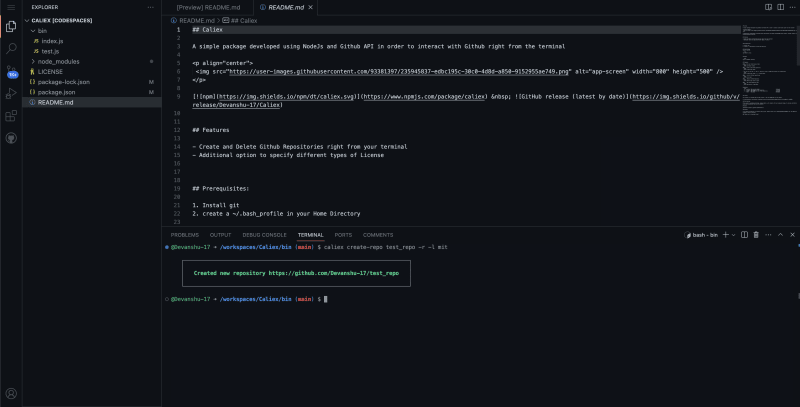The height and width of the screenshot is (407, 800).
Task: Maximize the terminal panel size
Action: (780, 235)
